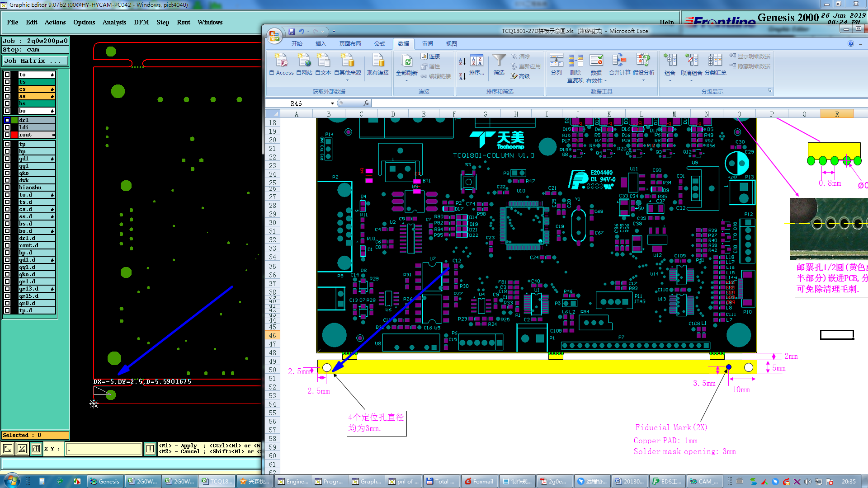Expand the 假设分析 what-if analysis dropdown
The image size is (868, 488).
coord(643,80)
